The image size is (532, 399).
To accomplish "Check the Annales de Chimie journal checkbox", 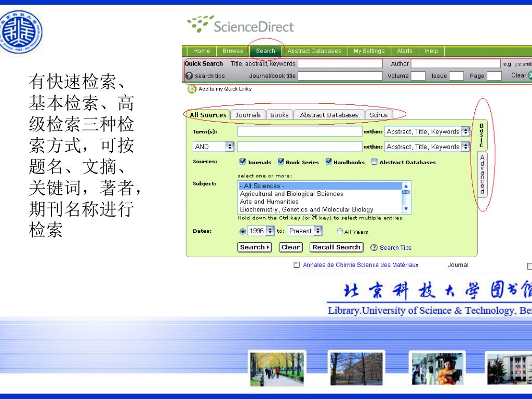I will click(x=297, y=264).
